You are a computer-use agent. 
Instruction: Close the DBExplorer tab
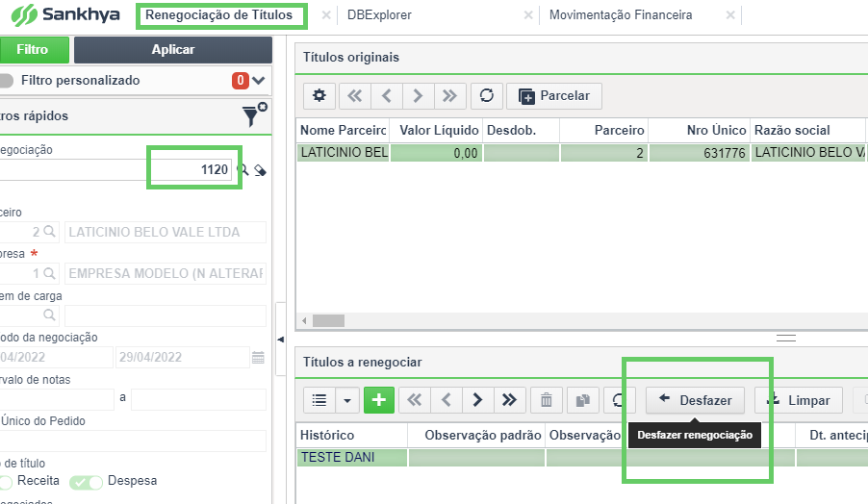click(528, 15)
